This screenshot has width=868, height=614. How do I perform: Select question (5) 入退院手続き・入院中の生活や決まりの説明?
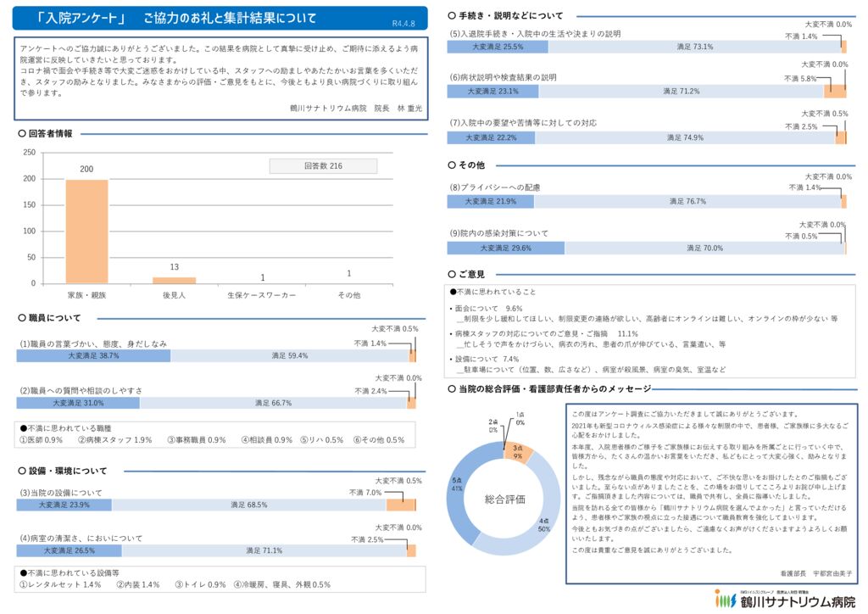click(x=535, y=34)
